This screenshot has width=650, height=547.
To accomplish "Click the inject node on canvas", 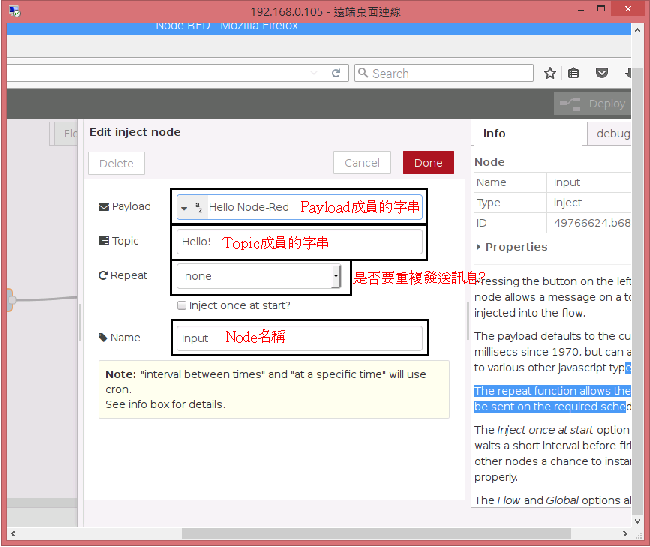I will tap(11, 300).
